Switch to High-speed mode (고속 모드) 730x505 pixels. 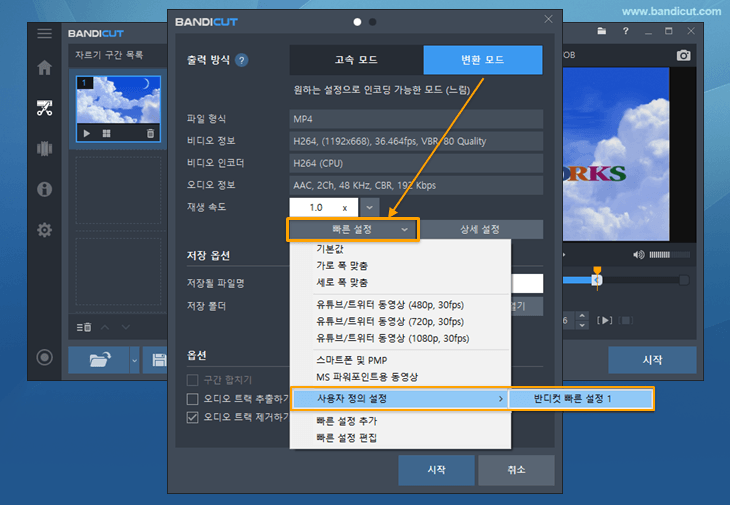356,60
